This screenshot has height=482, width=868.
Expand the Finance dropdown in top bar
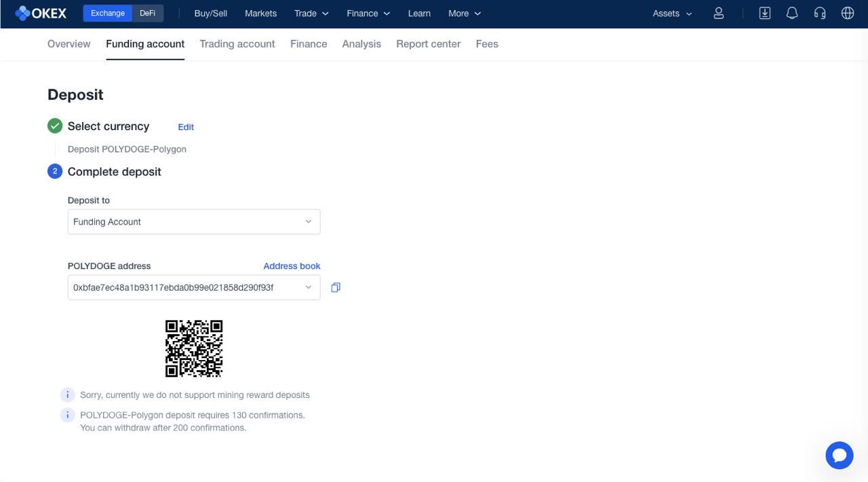click(x=368, y=13)
